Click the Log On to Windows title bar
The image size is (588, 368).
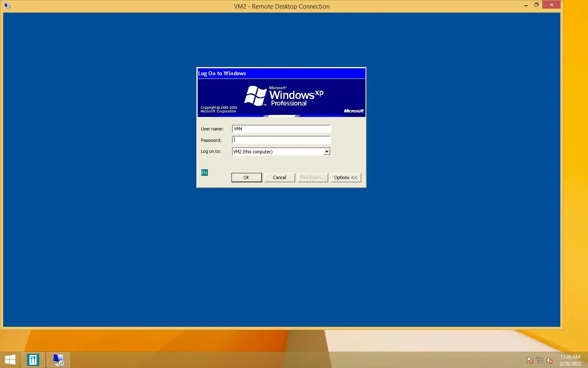coord(281,74)
